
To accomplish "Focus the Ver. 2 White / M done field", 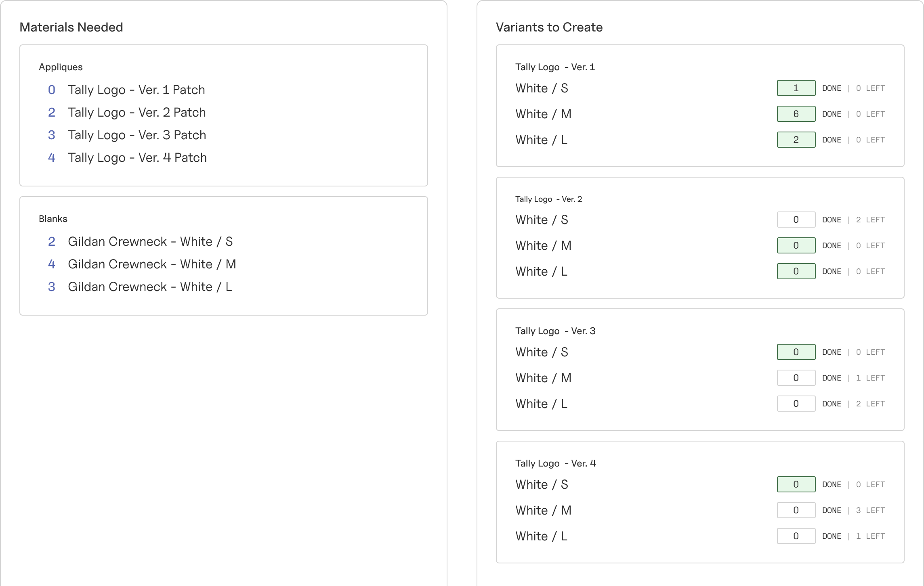I will [x=796, y=246].
